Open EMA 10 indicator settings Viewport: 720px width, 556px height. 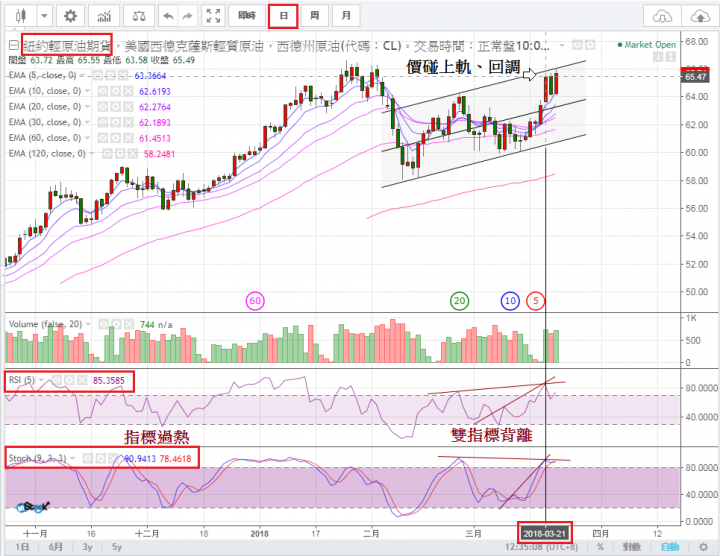[x=116, y=91]
